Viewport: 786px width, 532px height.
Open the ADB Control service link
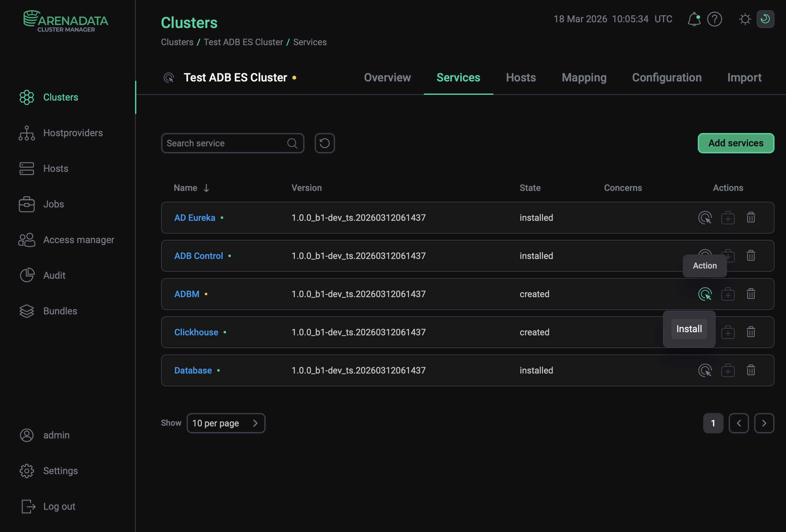tap(198, 256)
